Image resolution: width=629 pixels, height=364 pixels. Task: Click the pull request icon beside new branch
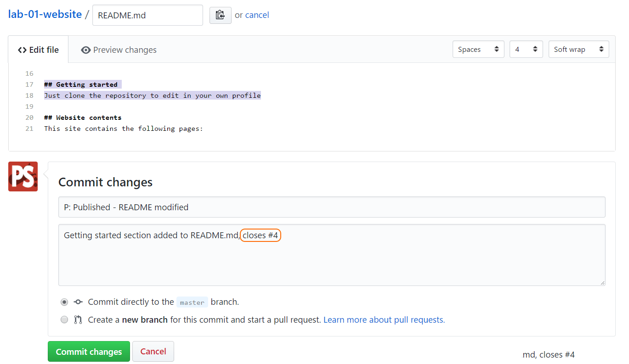[x=78, y=320]
